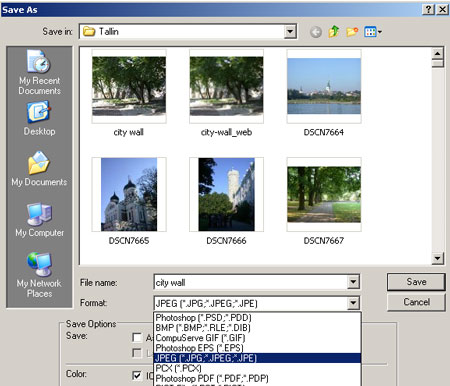The height and width of the screenshot is (386, 450).
Task: Toggle the first Save option checkbox
Action: point(137,338)
